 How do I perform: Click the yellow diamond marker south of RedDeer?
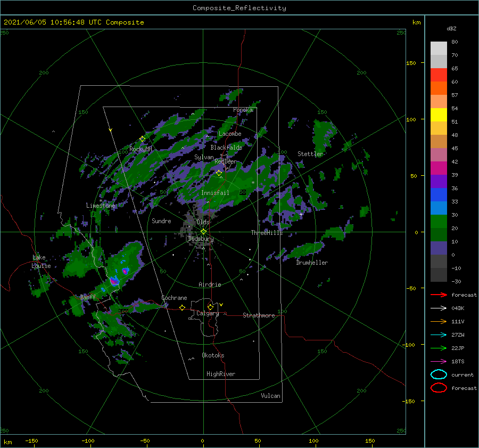pos(219,173)
